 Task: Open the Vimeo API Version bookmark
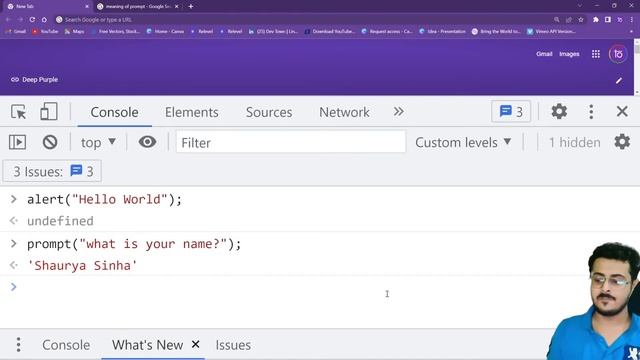[x=551, y=31]
